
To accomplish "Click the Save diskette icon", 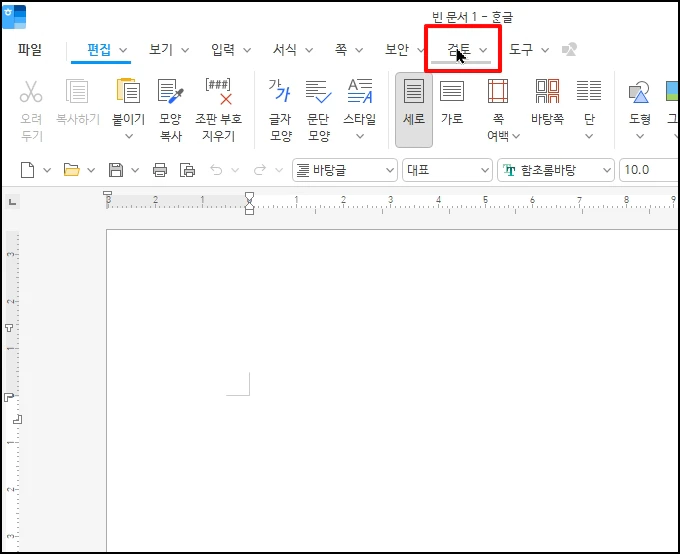I will coord(116,170).
